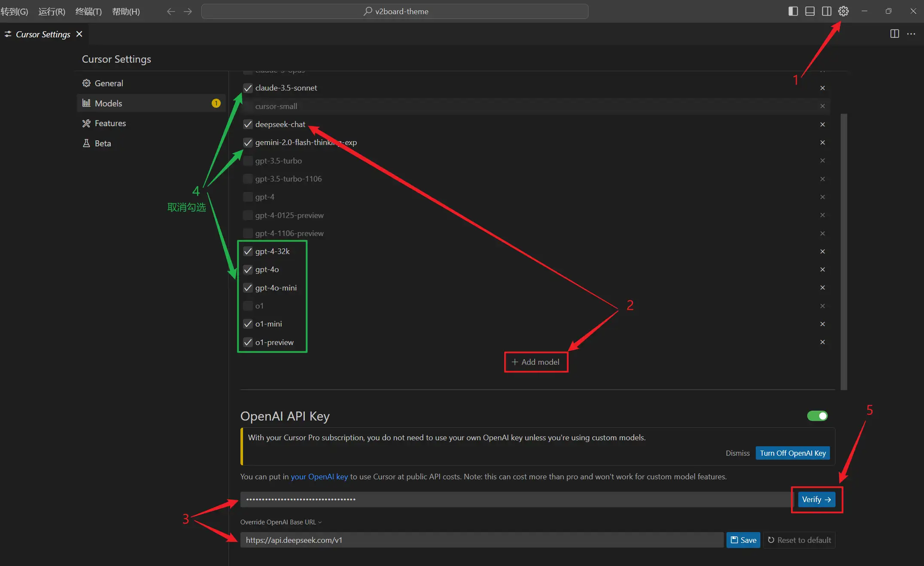Toggle the primary sidebar layout icon

tap(793, 11)
